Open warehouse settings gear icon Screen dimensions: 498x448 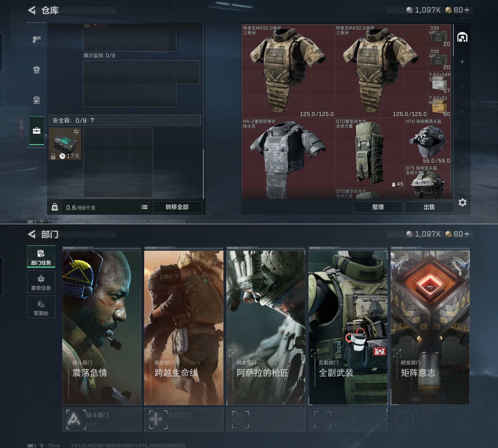pyautogui.click(x=462, y=203)
